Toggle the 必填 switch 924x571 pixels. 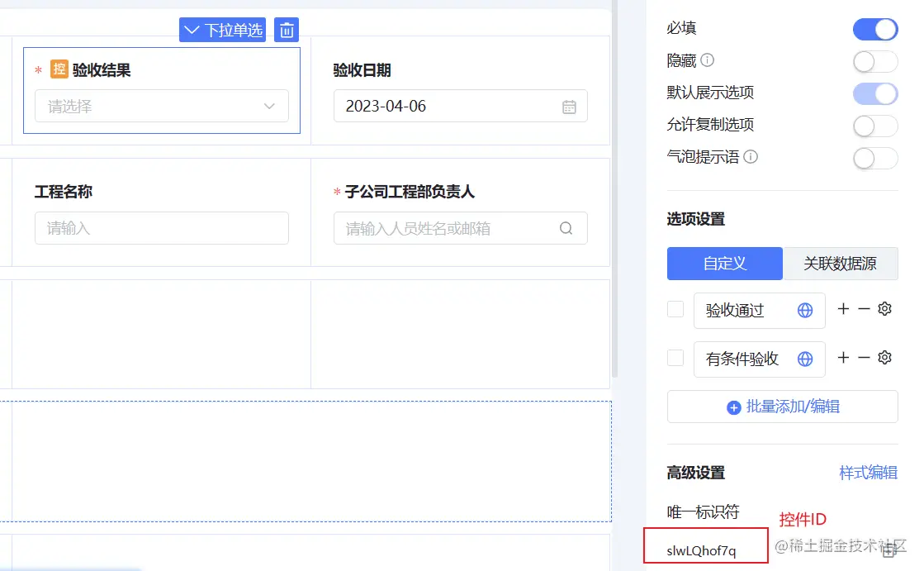coord(875,29)
